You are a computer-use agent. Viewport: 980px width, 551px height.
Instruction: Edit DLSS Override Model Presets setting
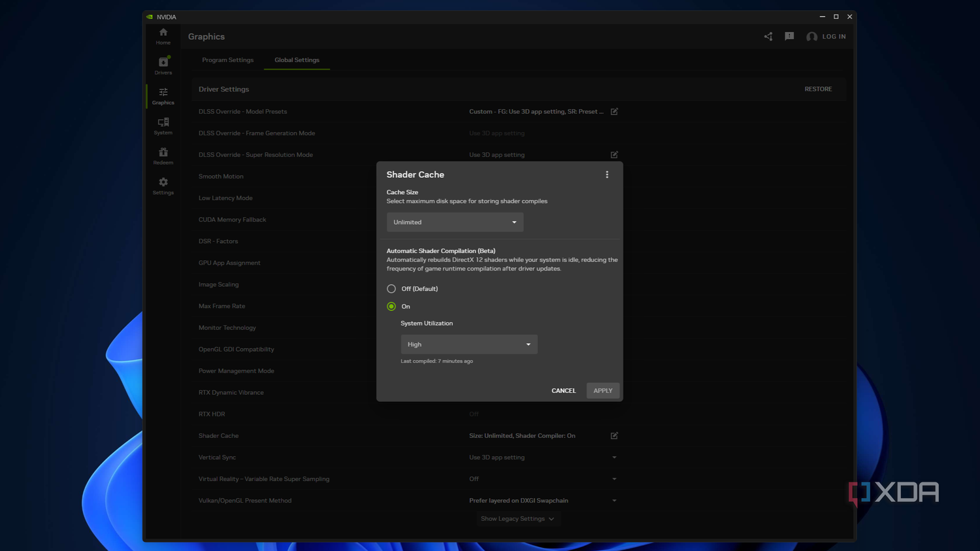point(614,112)
